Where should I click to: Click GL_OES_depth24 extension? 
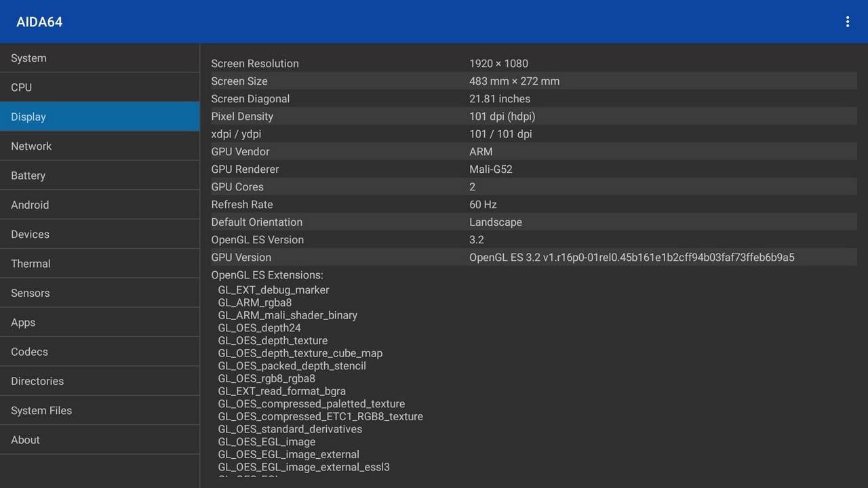[x=259, y=328]
